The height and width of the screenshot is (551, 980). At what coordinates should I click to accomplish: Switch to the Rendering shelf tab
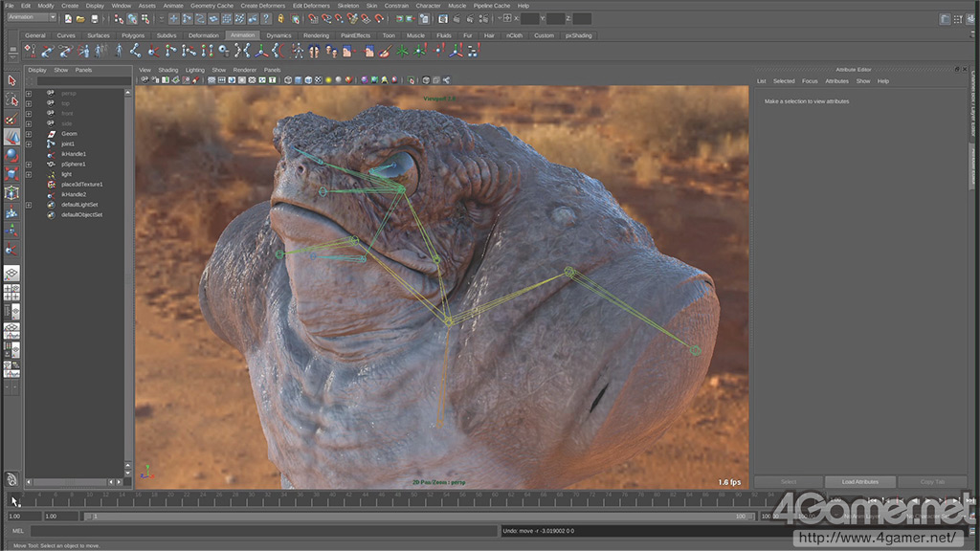pyautogui.click(x=316, y=35)
